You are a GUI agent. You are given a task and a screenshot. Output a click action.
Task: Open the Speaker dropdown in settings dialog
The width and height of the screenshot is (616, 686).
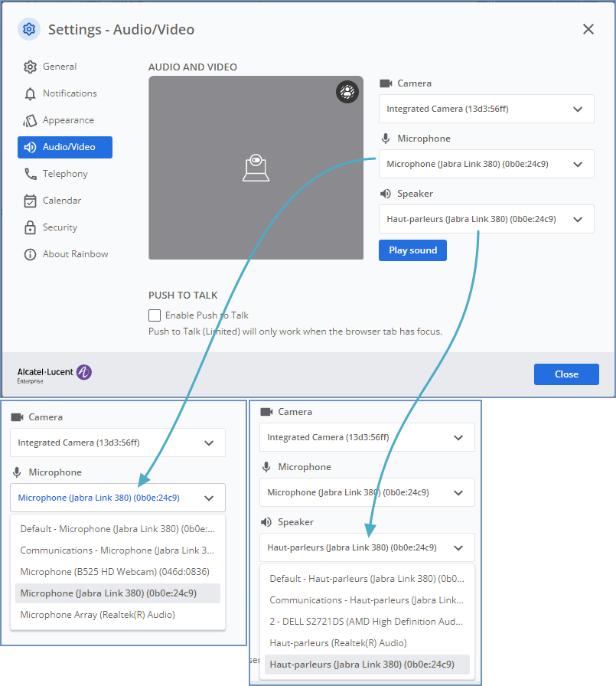(486, 219)
